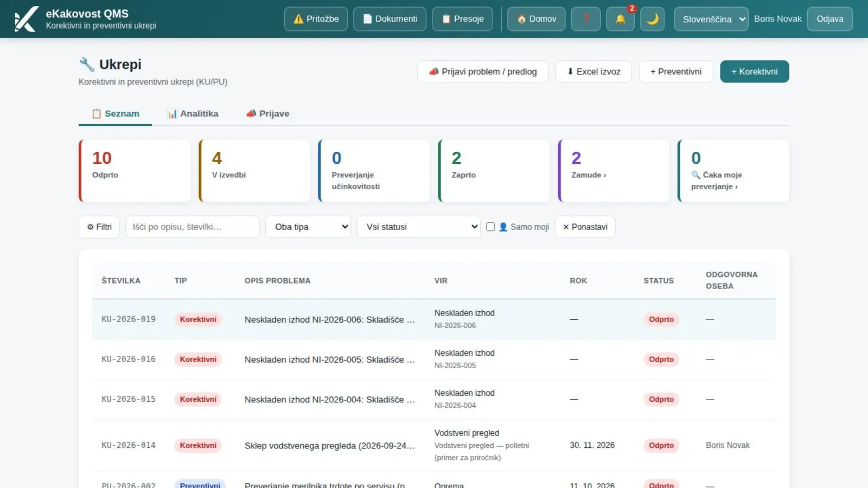Export the list with Excel izvoz
This screenshot has height=488, width=868.
pyautogui.click(x=593, y=72)
